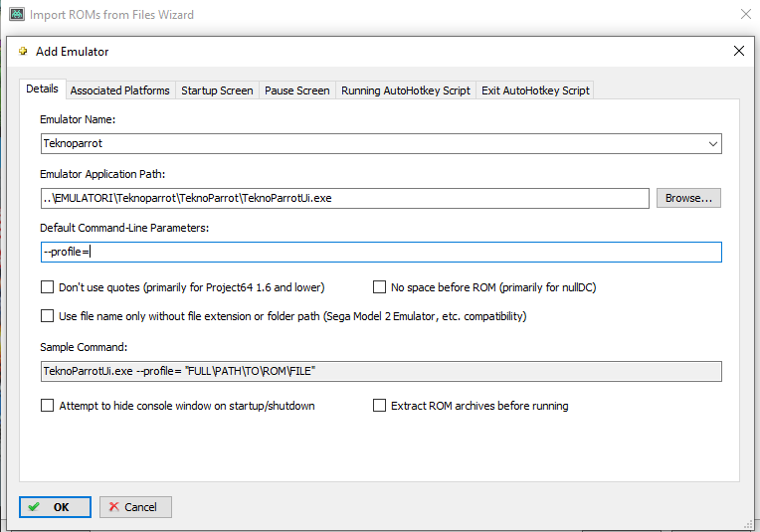This screenshot has height=532, width=760.
Task: Open the Running AutoHotkey Script tab
Action: [405, 90]
